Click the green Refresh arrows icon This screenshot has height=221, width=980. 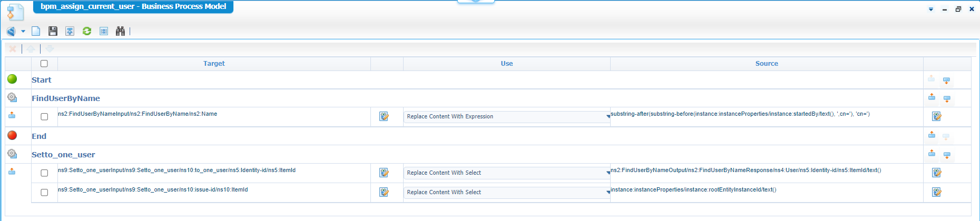pos(87,31)
